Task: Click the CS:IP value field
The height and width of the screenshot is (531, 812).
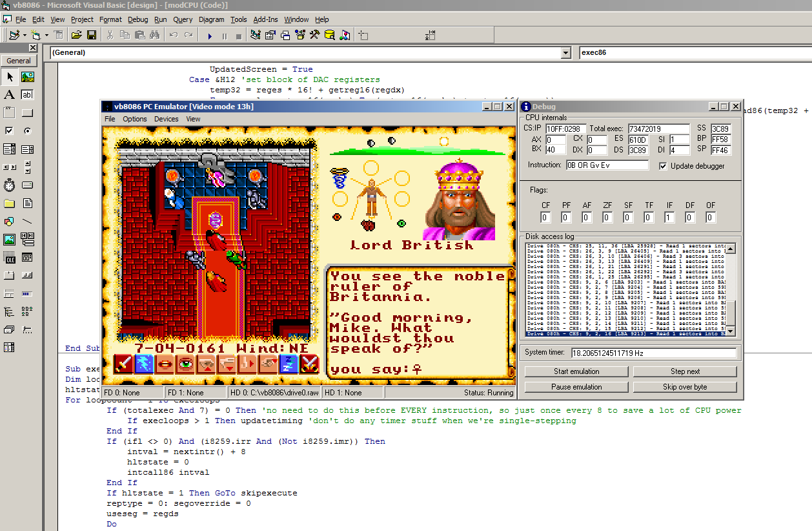Action: tap(566, 129)
